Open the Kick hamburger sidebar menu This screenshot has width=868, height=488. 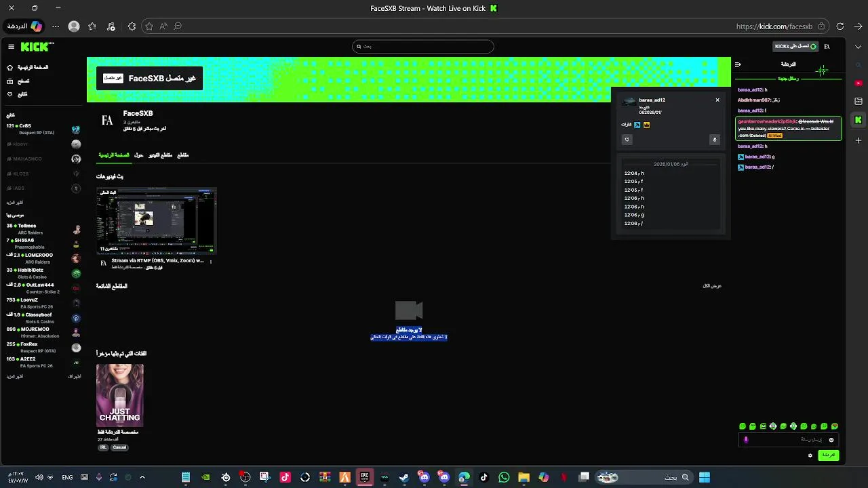pos(11,47)
